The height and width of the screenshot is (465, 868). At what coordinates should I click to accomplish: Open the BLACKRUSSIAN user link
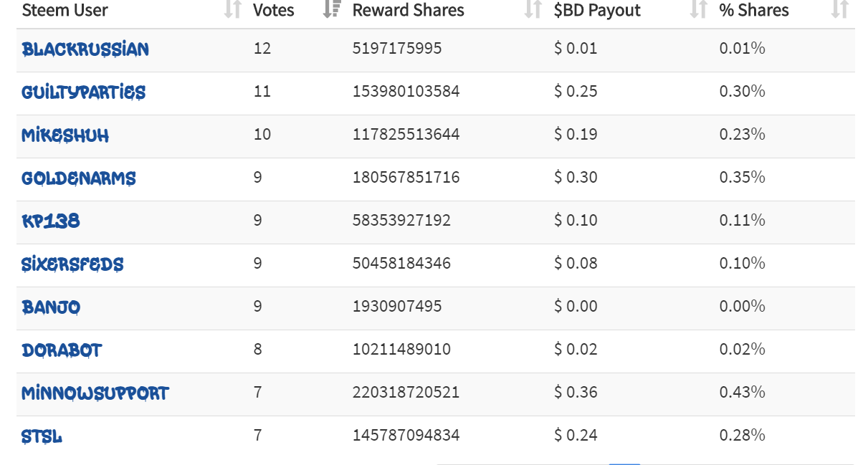point(85,49)
